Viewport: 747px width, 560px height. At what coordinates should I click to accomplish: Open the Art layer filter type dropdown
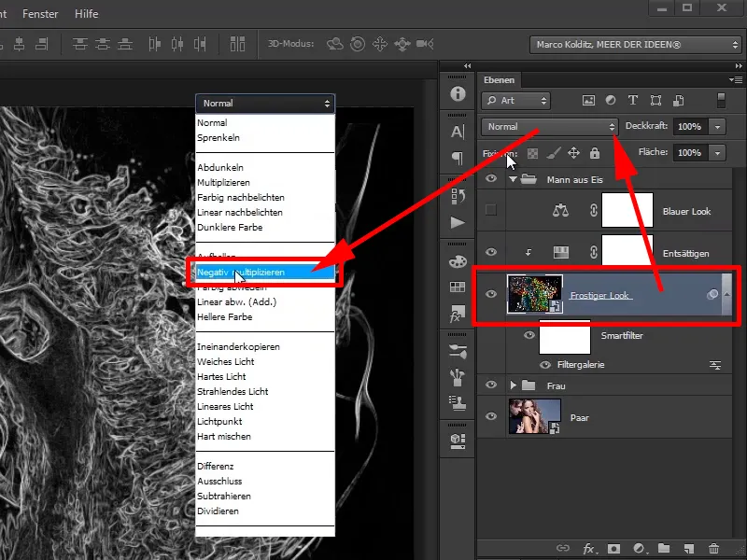516,101
